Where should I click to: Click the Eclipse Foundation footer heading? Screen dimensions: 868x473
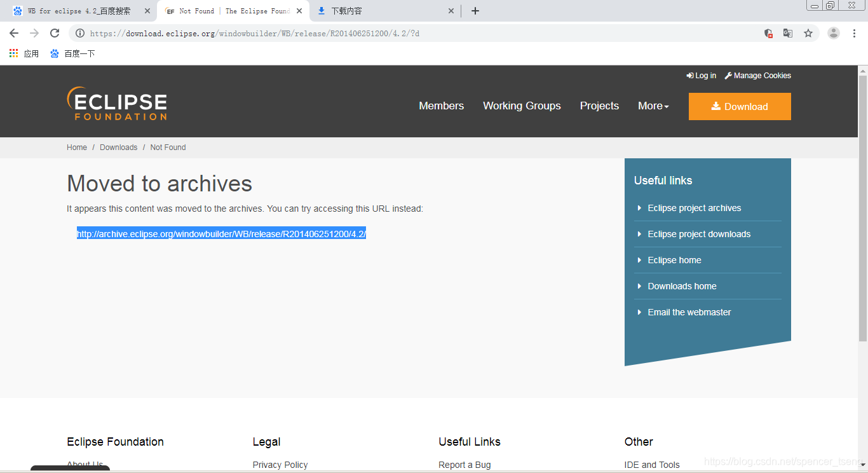[x=115, y=442]
